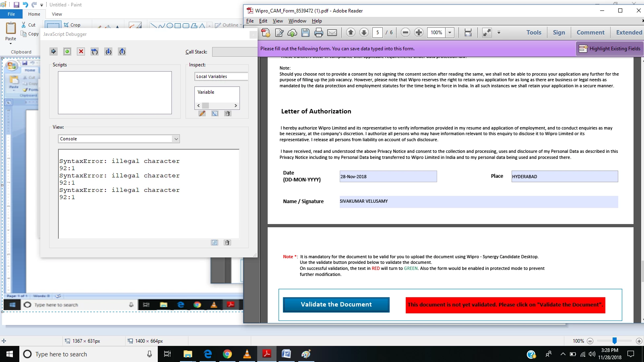Image resolution: width=644 pixels, height=362 pixels.
Task: Click the Scripts list box in the debugger
Action: (115, 93)
